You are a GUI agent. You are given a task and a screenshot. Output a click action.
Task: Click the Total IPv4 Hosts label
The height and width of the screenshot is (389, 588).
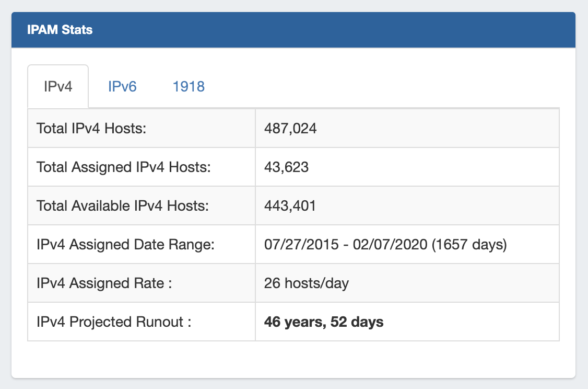coord(91,128)
